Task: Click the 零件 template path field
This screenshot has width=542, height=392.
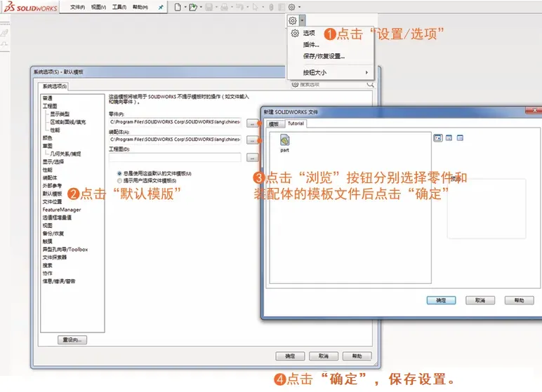Action: pos(175,122)
